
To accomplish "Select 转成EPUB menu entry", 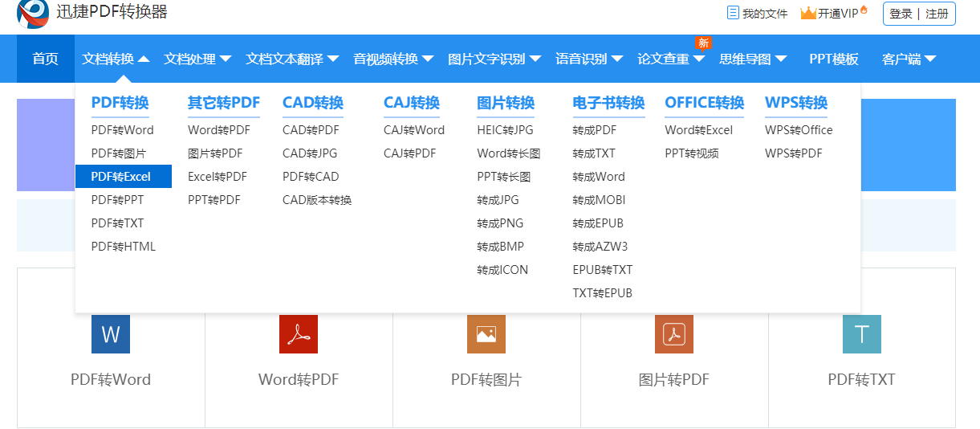I will (x=598, y=223).
